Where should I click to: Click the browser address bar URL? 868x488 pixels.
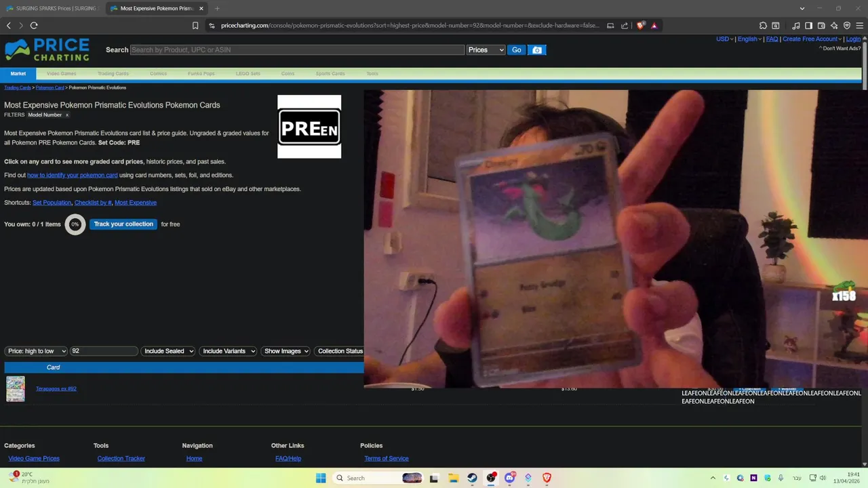410,26
